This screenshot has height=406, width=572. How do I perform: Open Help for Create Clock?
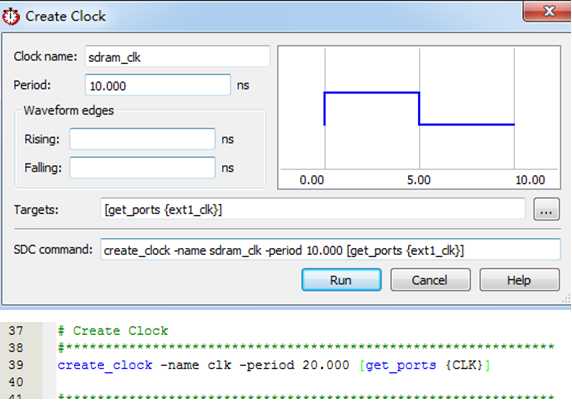click(x=519, y=280)
